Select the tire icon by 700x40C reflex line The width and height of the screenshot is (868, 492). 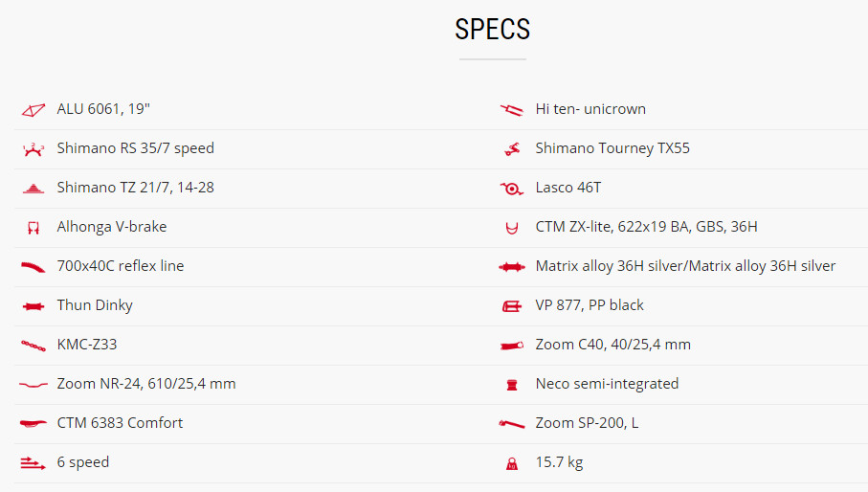pos(33,267)
